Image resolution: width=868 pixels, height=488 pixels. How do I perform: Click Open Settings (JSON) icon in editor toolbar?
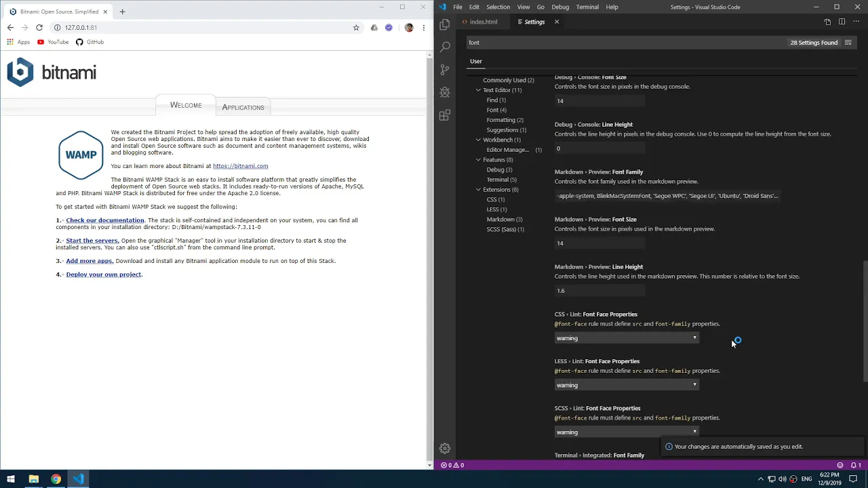[827, 22]
